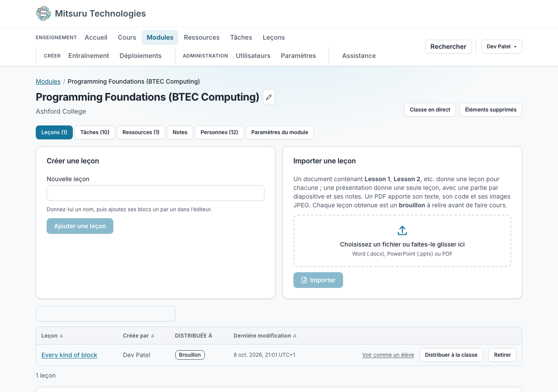Click the Ajouter une leçon button
558x392 pixels.
(80, 226)
